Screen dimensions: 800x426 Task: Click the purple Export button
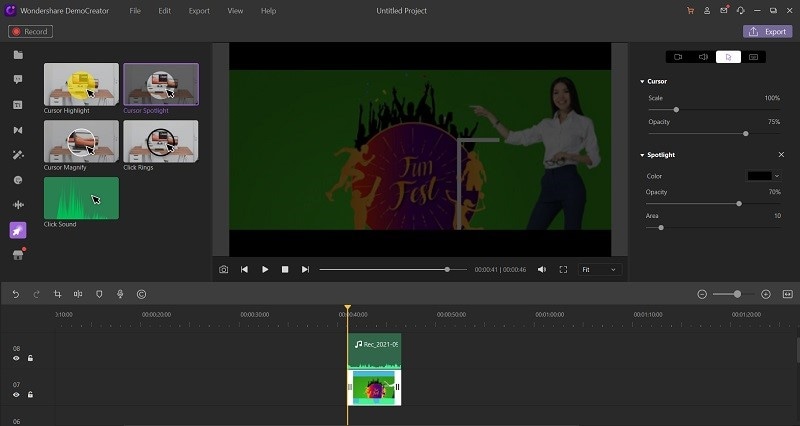[767, 31]
